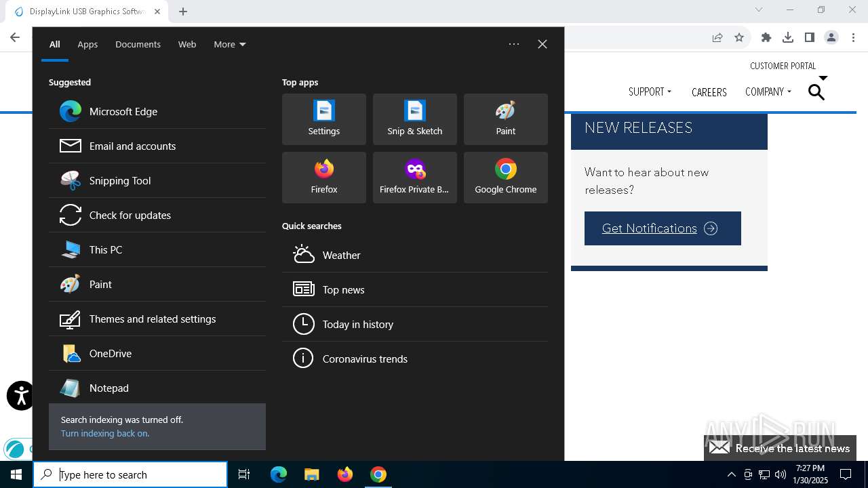The height and width of the screenshot is (488, 868).
Task: Launch Notepad from Suggested list
Action: coord(157,388)
